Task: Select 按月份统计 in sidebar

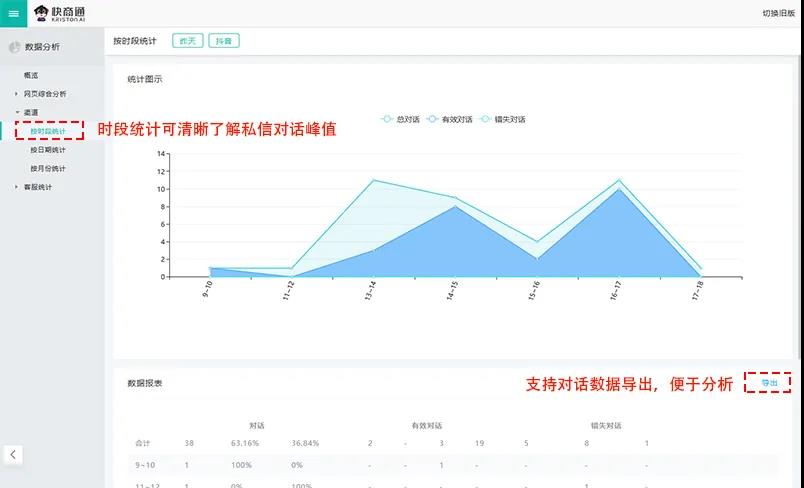Action: [x=47, y=169]
